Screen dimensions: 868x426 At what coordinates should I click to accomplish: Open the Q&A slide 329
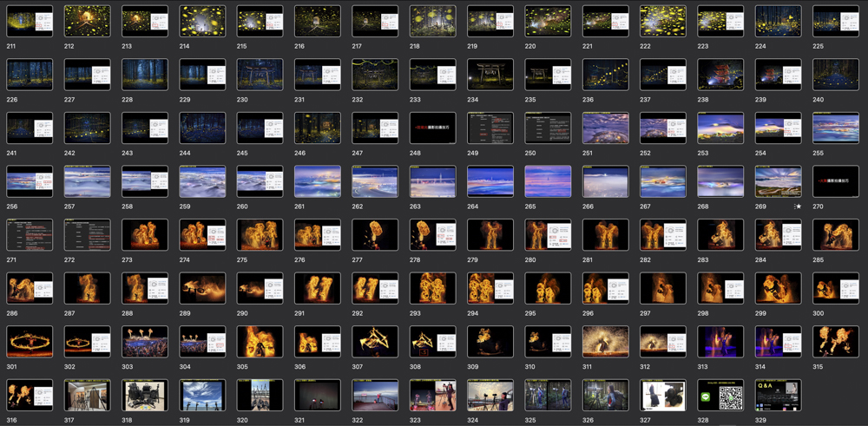click(x=778, y=396)
